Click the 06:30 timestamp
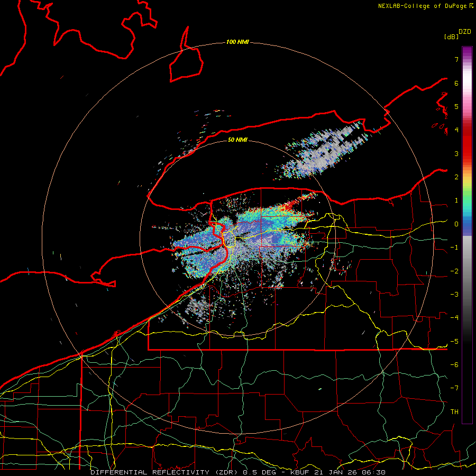Screen dimensions: 476x476 (374, 472)
